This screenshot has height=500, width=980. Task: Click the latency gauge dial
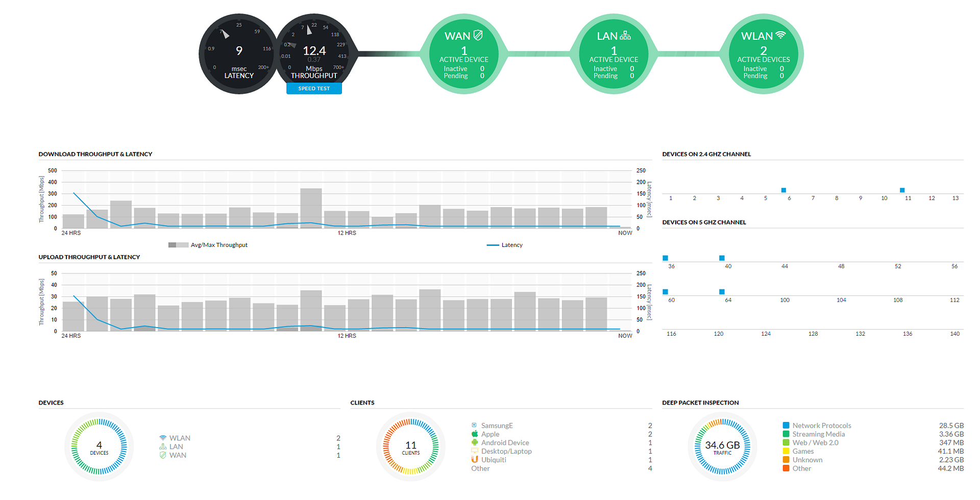239,54
